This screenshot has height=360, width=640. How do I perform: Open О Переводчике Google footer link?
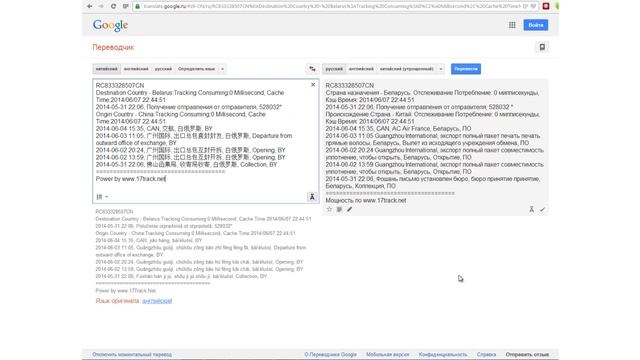[331, 354]
